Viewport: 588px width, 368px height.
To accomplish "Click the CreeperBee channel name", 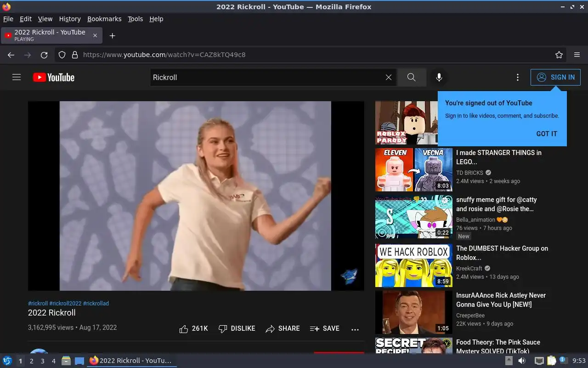I will pos(470,316).
